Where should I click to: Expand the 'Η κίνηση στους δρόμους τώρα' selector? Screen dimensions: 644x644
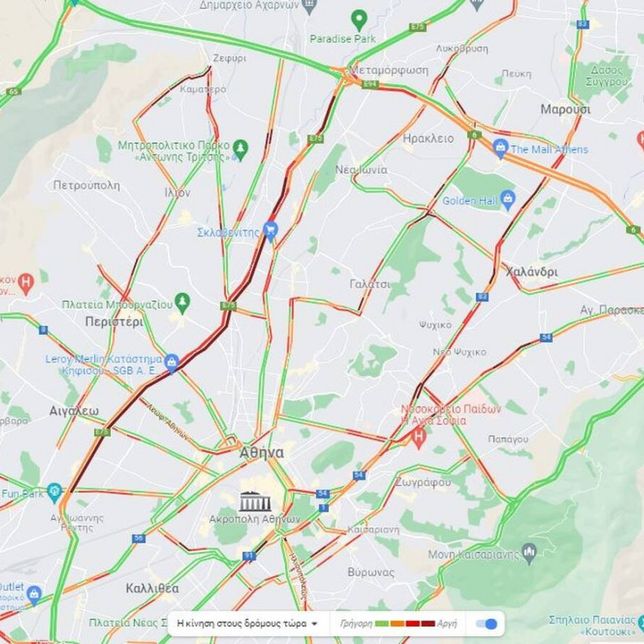tap(247, 624)
